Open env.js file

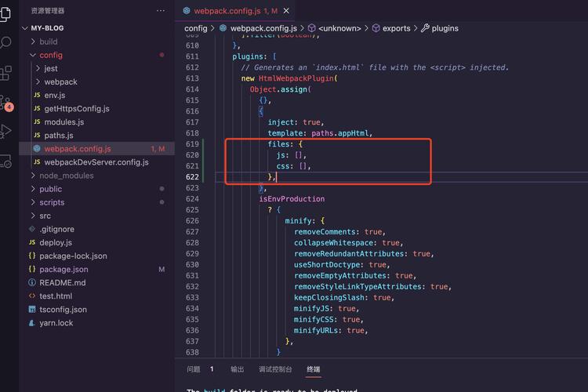(55, 96)
